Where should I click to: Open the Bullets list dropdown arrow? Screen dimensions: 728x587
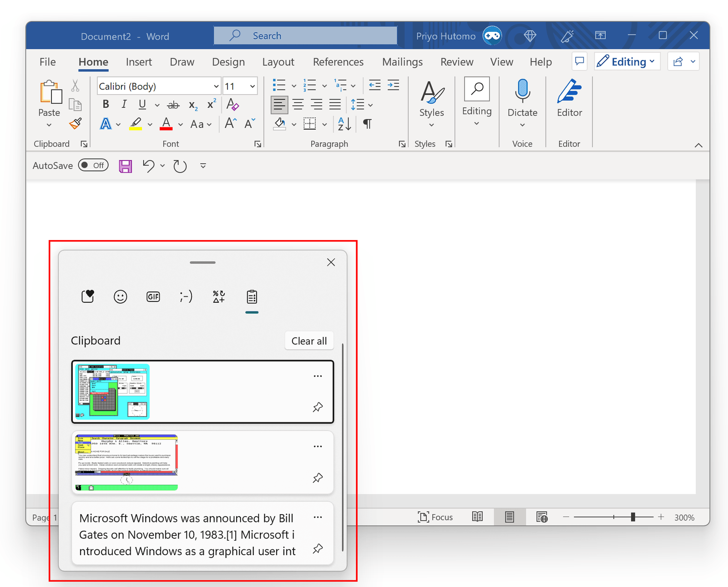[294, 86]
